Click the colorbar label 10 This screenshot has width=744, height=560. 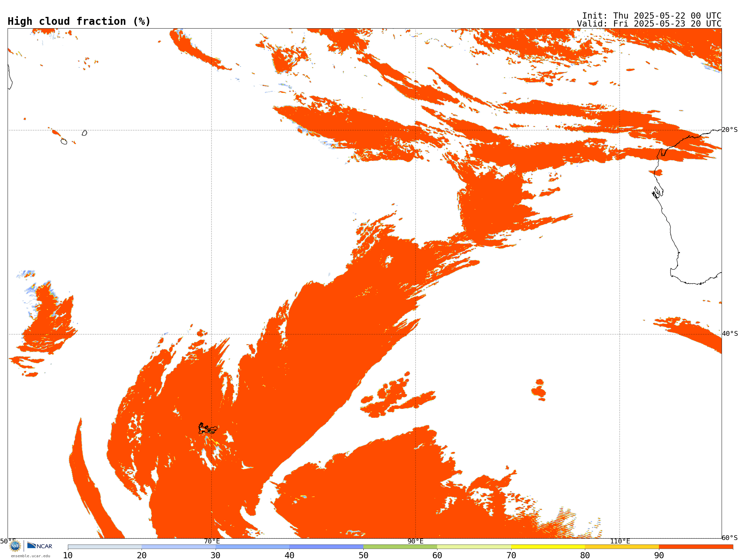(68, 555)
